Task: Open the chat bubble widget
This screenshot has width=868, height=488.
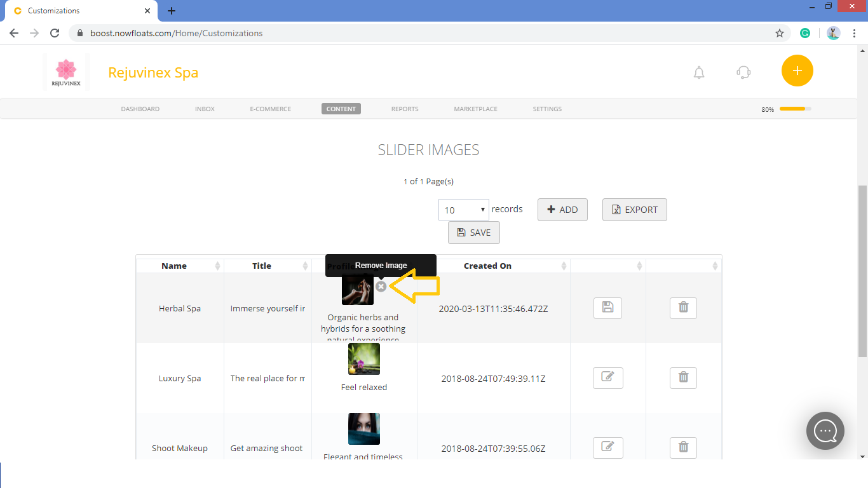Action: pyautogui.click(x=825, y=431)
